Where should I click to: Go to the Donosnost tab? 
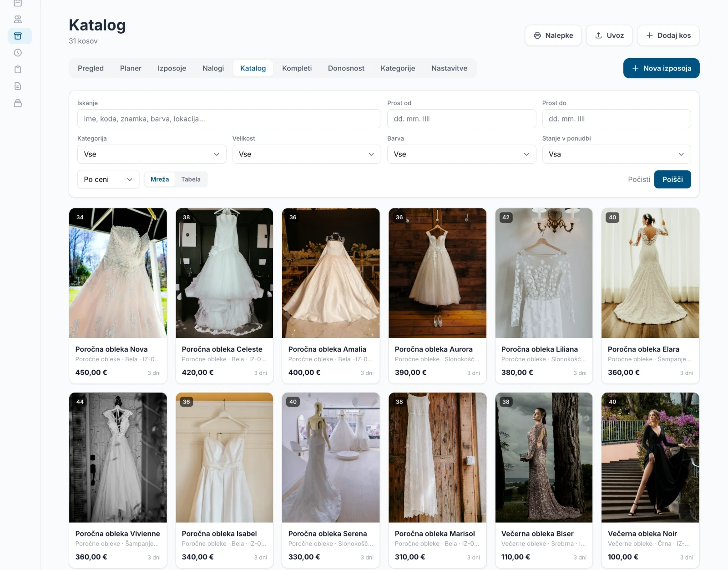tap(346, 68)
